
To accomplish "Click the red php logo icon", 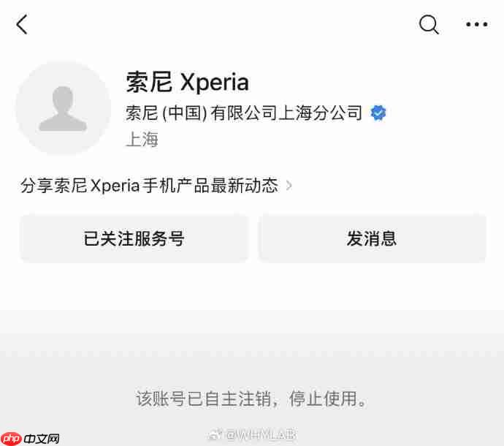I will point(11,439).
